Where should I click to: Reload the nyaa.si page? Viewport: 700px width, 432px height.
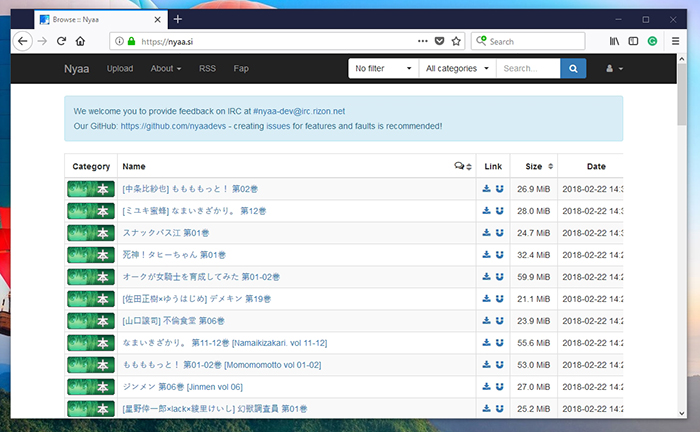click(61, 42)
